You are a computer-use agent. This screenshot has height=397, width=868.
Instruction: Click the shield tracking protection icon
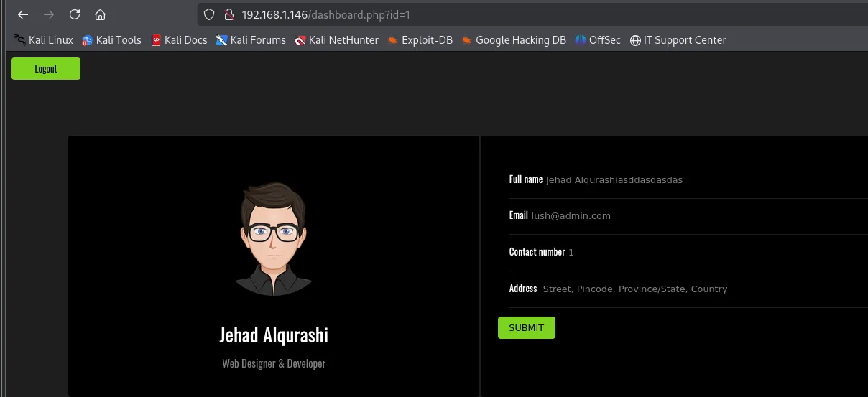(209, 14)
